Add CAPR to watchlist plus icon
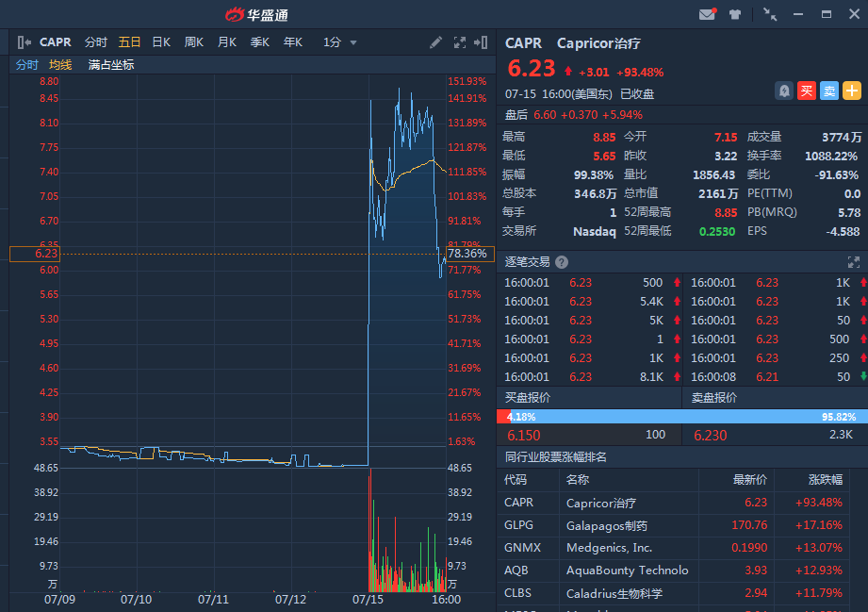Screen dimensions: 868x612 click(852, 91)
